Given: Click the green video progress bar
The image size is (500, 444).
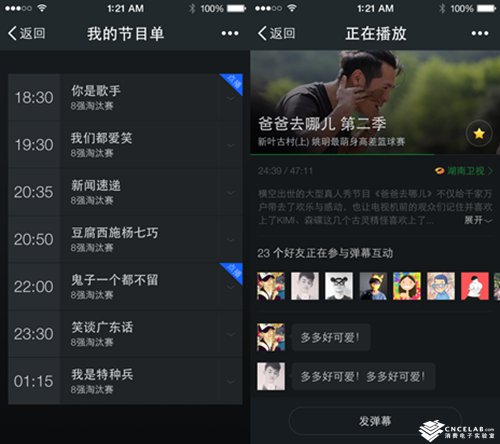Looking at the screenshot, I should click(342, 154).
